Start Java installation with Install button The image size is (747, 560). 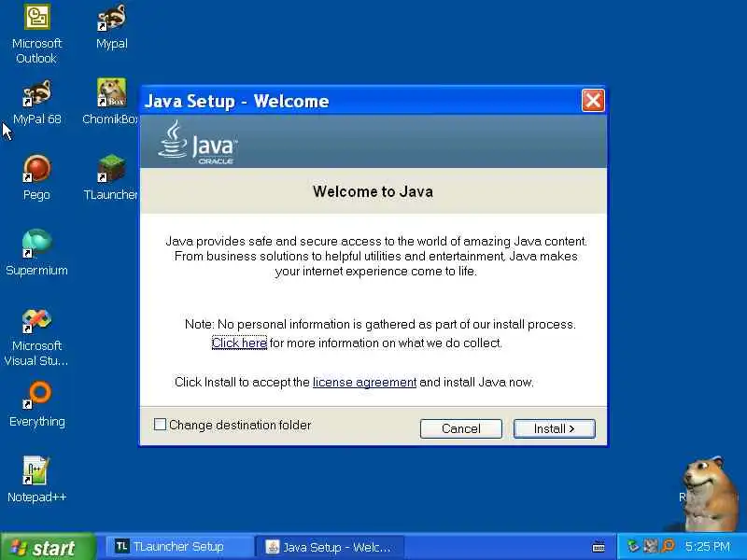click(554, 428)
